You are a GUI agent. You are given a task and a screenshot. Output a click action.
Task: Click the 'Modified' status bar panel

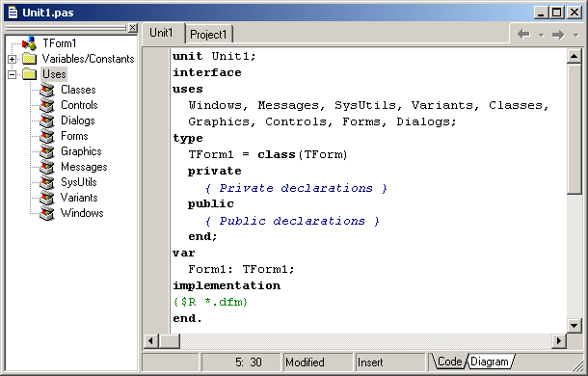(318, 363)
